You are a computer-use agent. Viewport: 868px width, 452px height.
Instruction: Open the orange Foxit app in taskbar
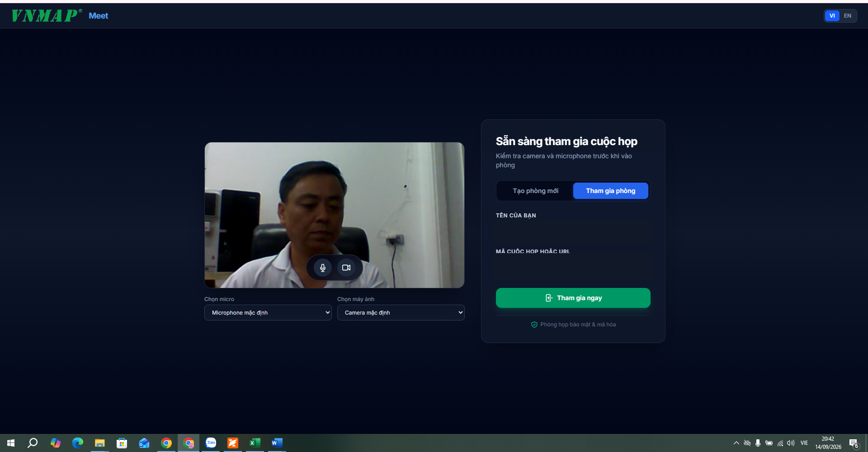[233, 443]
